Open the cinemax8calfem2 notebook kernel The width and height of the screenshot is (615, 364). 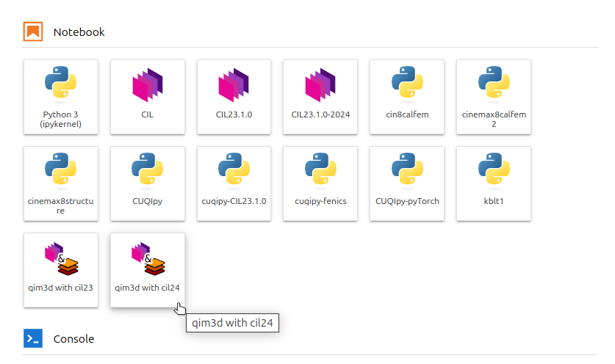494,97
